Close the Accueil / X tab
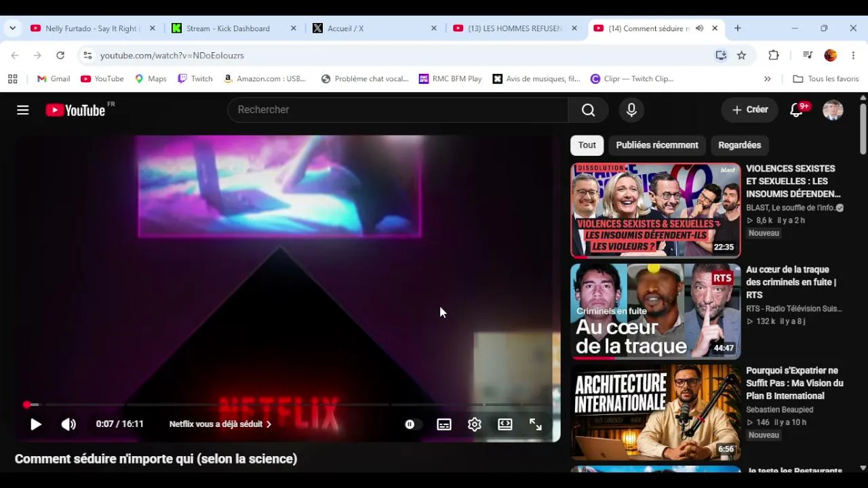Screen dimensions: 868x488 pos(435,28)
